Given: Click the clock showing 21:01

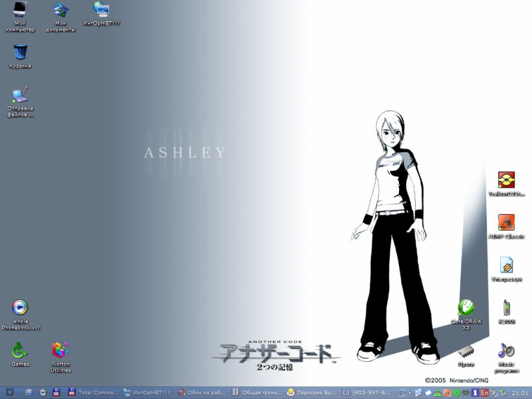Looking at the screenshot, I should pos(520,393).
